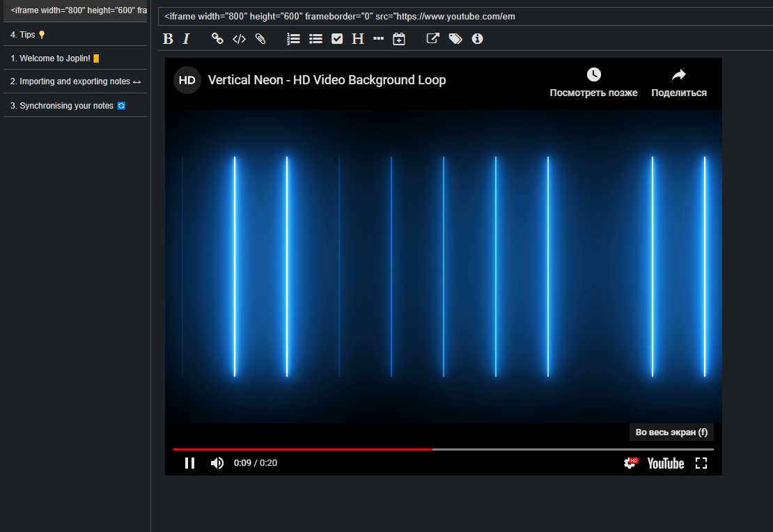Apply heading with H icon
This screenshot has width=773, height=532.
pos(358,39)
